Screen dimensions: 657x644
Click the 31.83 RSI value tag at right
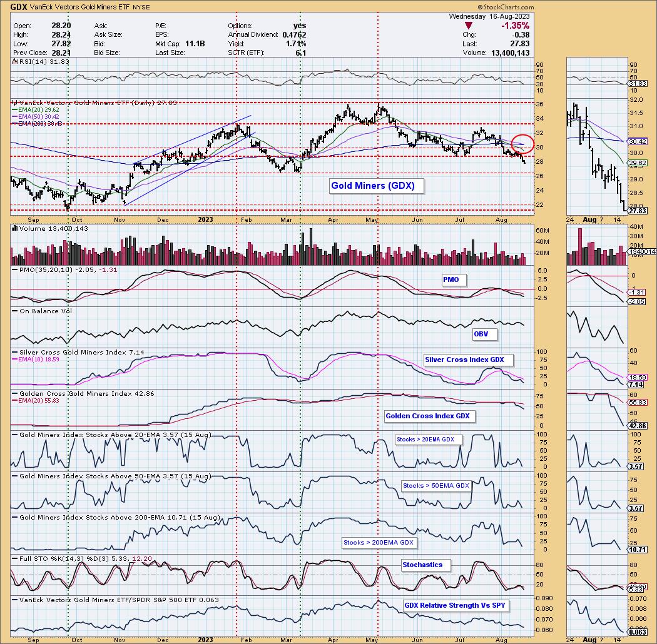[x=638, y=84]
